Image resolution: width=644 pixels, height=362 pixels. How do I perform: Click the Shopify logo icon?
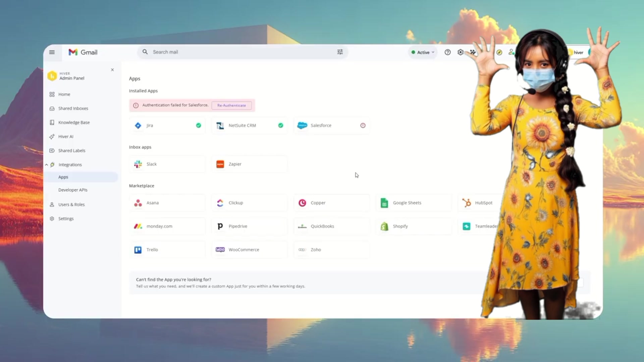pyautogui.click(x=384, y=226)
